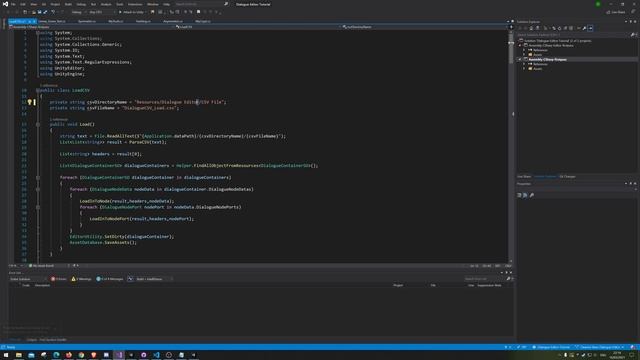This screenshot has height=360, width=640.
Task: Toggle the 0 Errors filter
Action: [59, 279]
